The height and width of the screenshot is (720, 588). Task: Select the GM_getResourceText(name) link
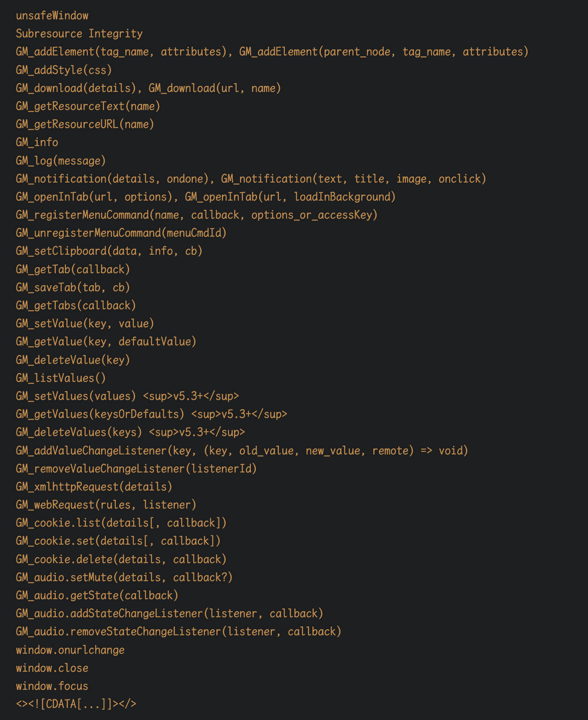coord(88,107)
